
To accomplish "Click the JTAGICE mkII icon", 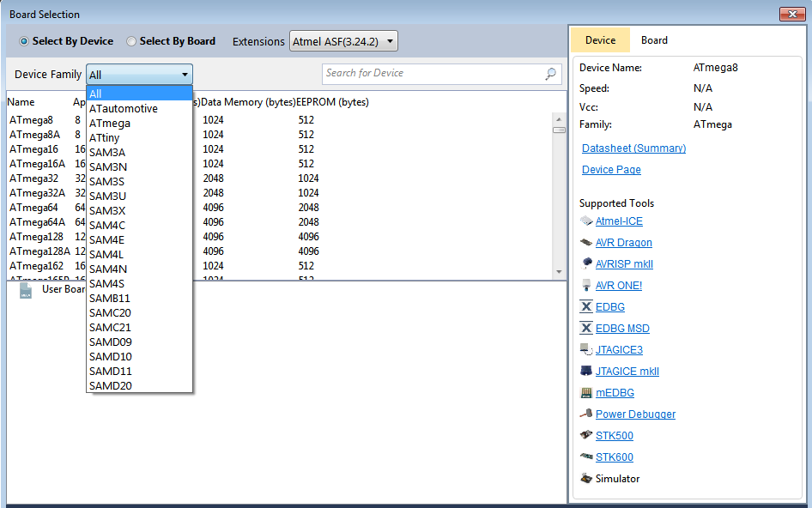I will pos(586,371).
